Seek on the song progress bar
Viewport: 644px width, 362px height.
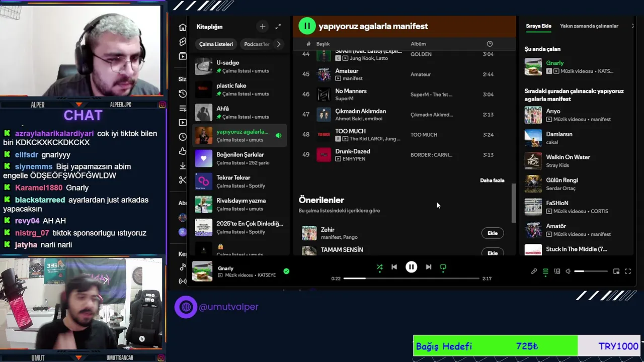click(x=411, y=278)
